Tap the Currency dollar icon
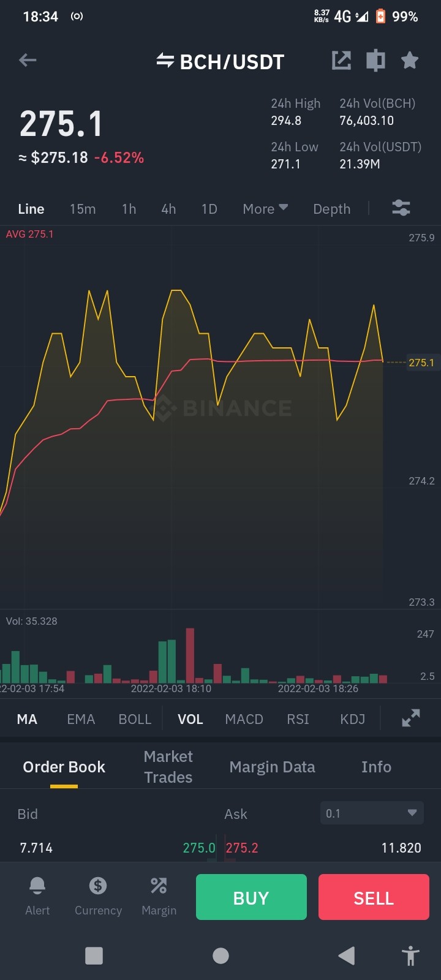441x980 pixels. tap(98, 885)
